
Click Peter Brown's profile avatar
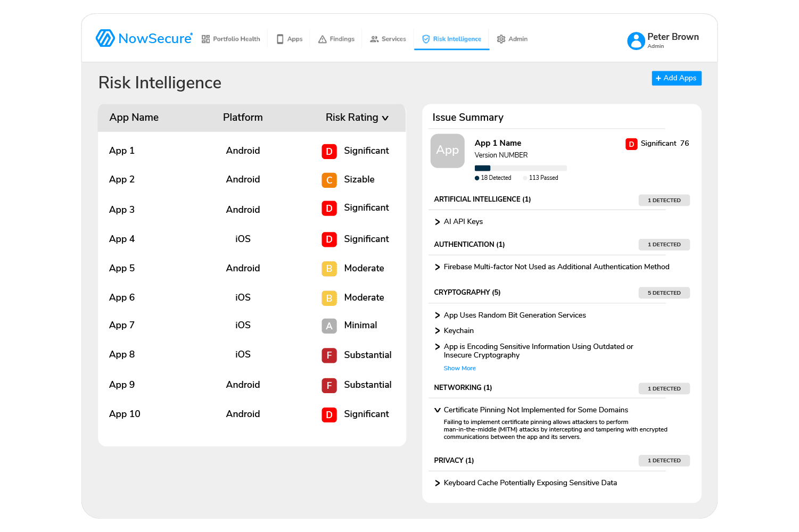click(636, 41)
